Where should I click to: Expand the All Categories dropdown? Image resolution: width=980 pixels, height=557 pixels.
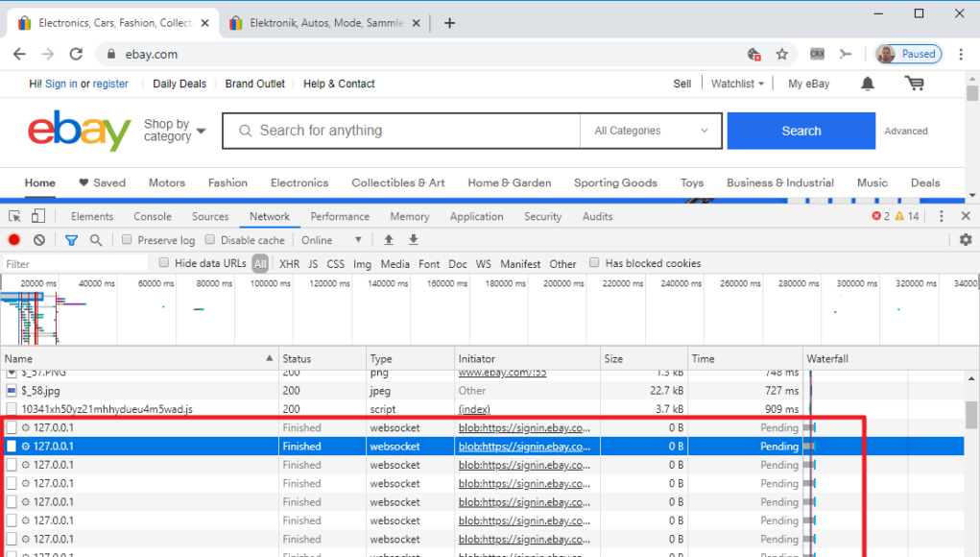pyautogui.click(x=651, y=131)
